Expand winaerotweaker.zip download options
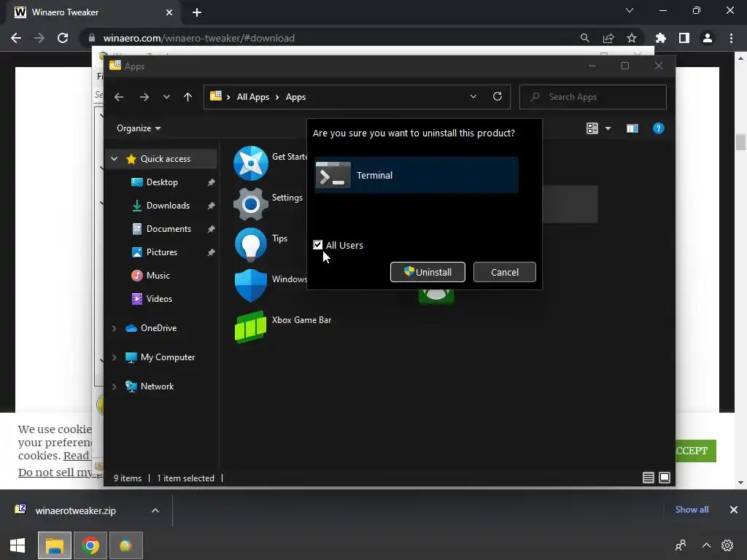Viewport: 747px width, 560px height. (x=155, y=510)
